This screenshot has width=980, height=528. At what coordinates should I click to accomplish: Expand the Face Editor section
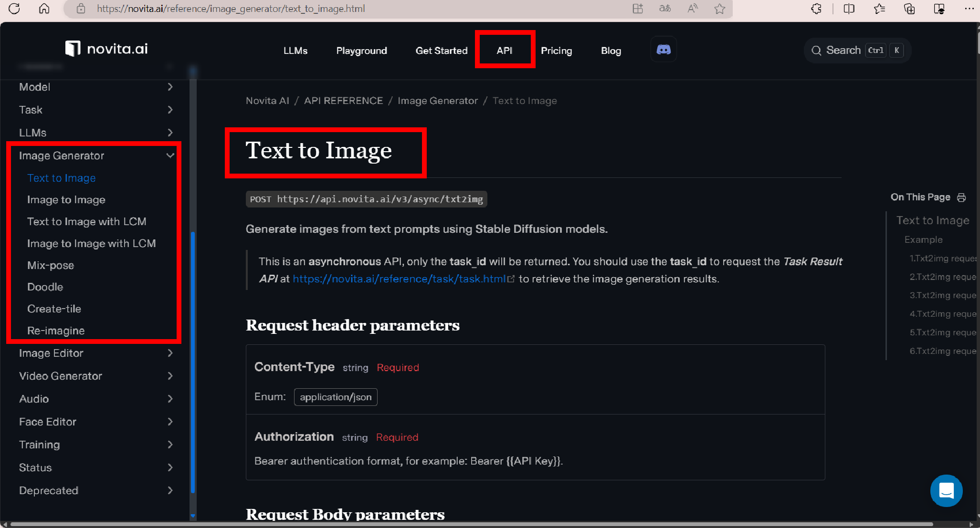[170, 422]
